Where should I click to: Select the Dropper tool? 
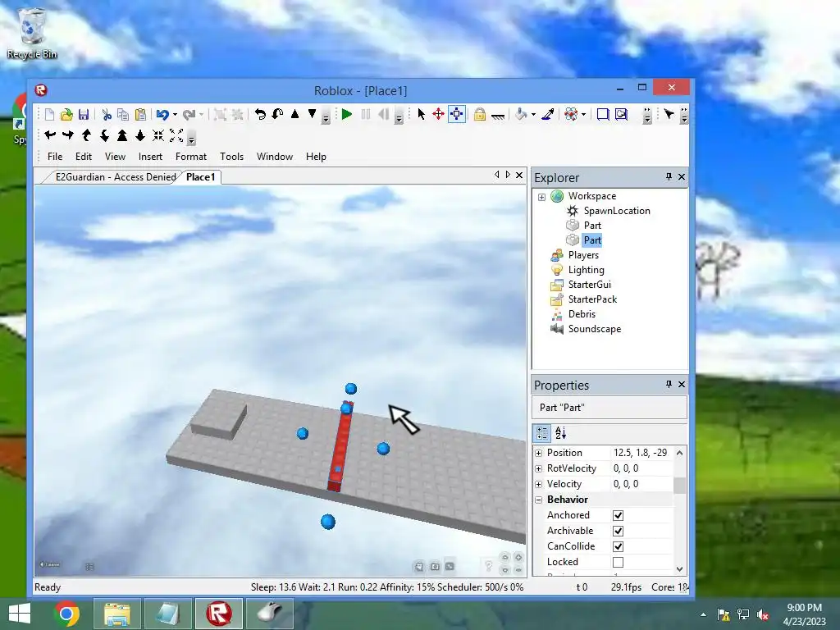click(x=547, y=114)
